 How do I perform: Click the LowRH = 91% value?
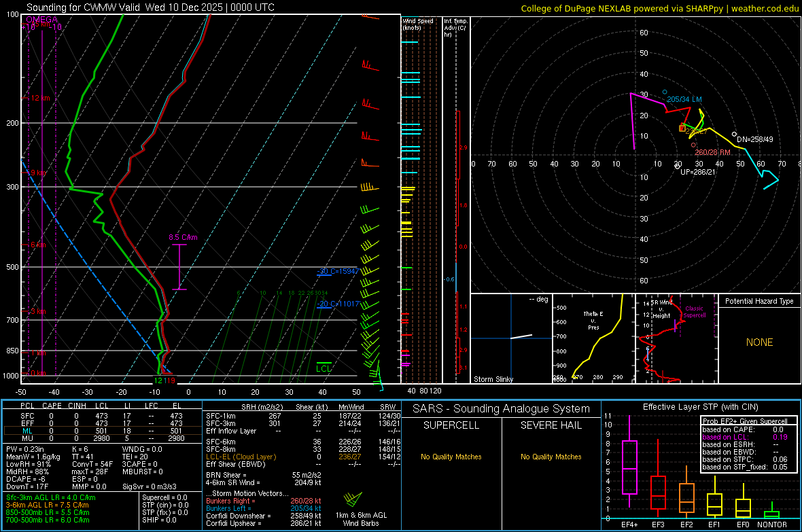click(x=29, y=464)
